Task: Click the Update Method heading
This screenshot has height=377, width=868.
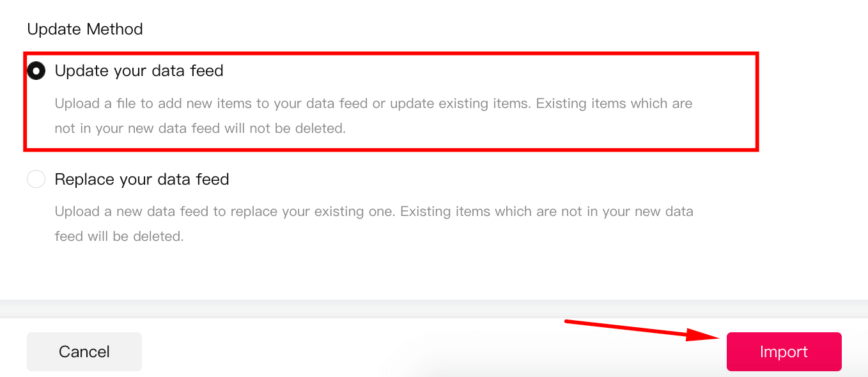Action: coord(84,29)
